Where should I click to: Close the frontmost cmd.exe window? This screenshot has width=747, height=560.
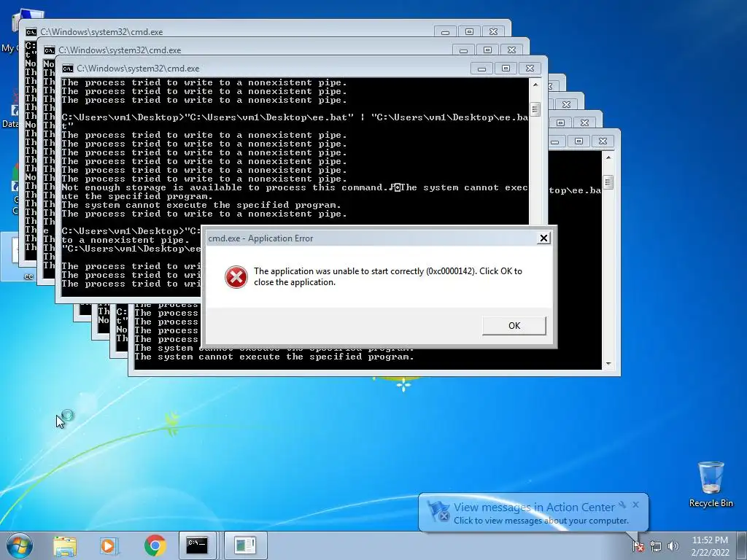[x=530, y=69]
